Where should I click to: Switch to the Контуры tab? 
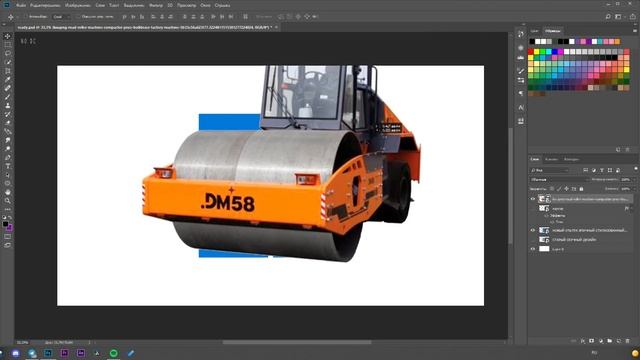point(571,159)
